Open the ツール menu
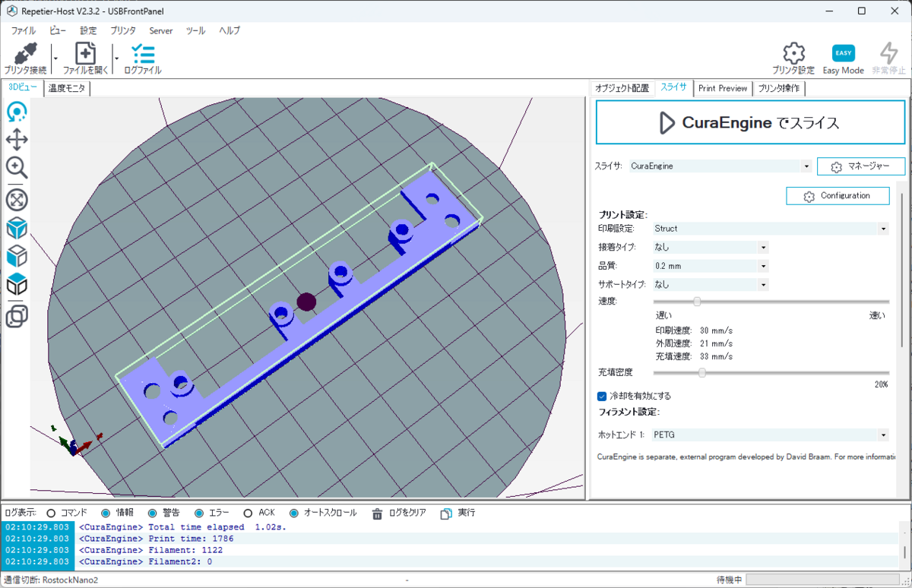 pyautogui.click(x=195, y=31)
